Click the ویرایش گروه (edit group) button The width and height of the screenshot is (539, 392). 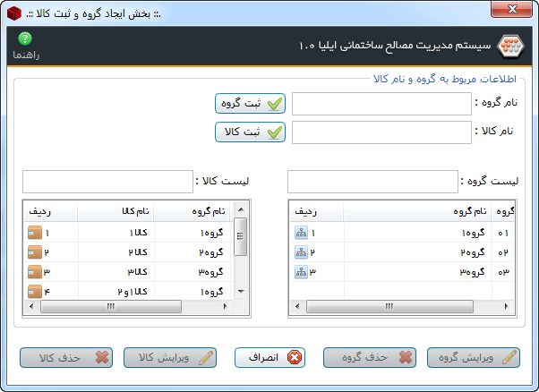tap(474, 357)
